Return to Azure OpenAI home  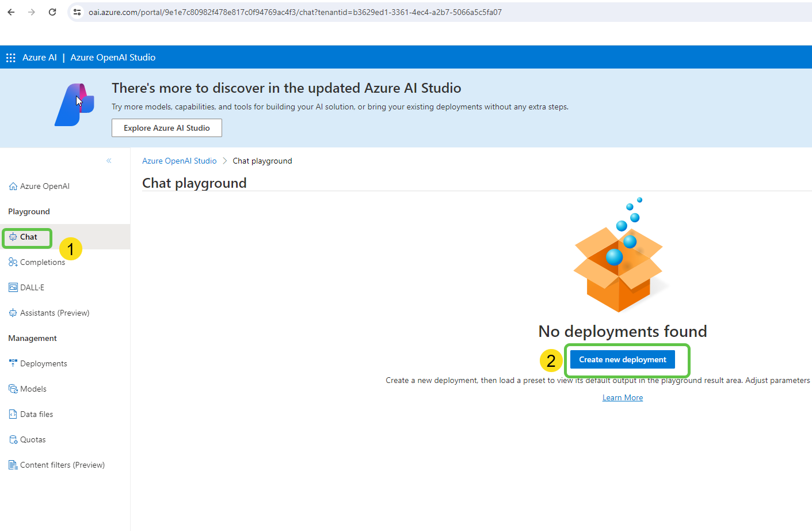tap(44, 186)
